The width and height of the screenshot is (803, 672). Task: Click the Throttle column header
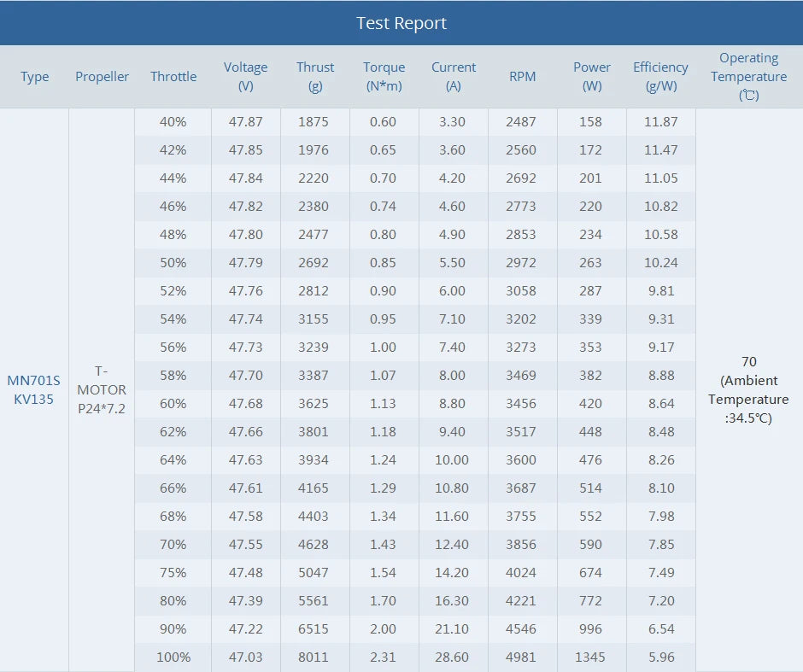point(173,77)
